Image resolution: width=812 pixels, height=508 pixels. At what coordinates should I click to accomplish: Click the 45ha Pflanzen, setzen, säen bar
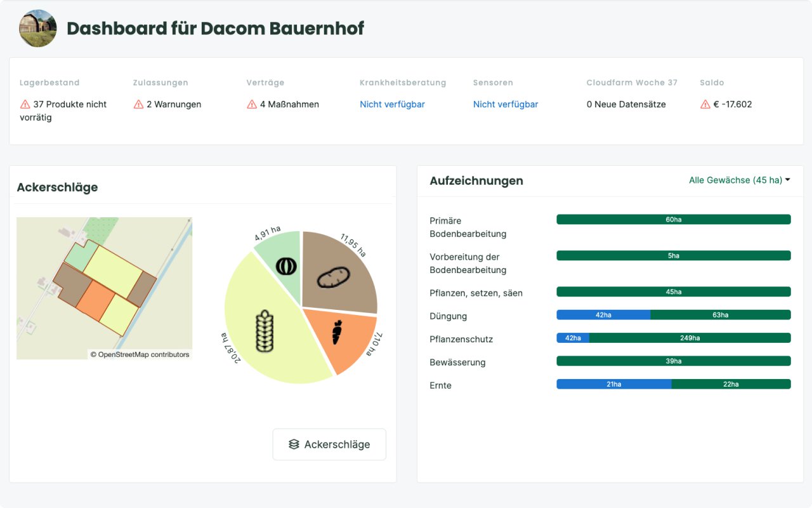[x=674, y=291]
